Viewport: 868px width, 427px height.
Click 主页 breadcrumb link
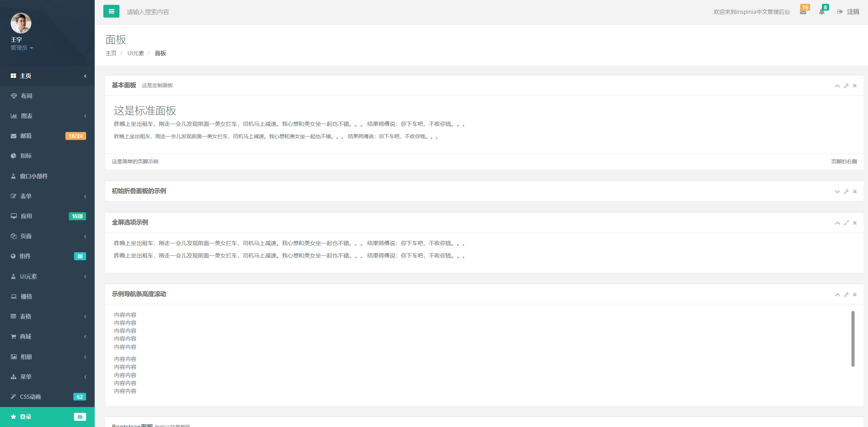pos(111,53)
